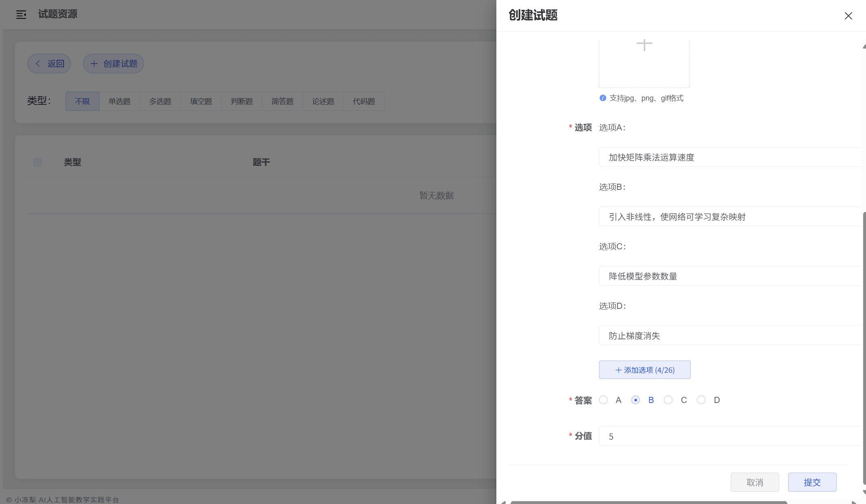Select answer radio button D
This screenshot has width=866, height=504.
click(701, 400)
